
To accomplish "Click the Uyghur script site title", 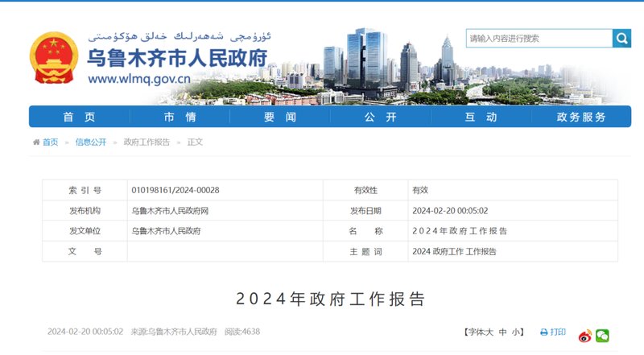I will pos(180,36).
